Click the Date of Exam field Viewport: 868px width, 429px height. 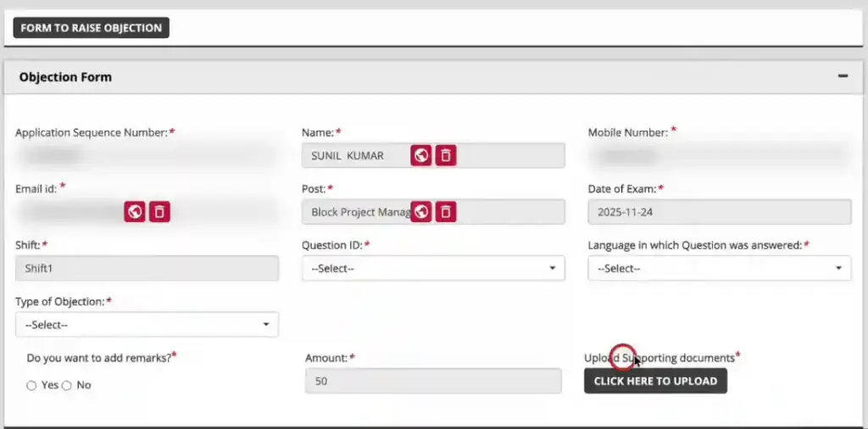[x=719, y=212]
